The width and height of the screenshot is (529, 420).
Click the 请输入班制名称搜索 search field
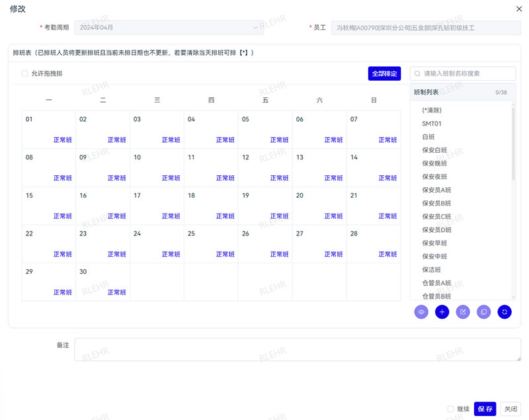[463, 73]
